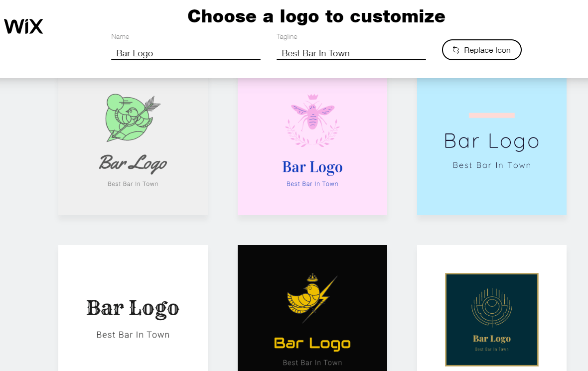The height and width of the screenshot is (371, 588).
Task: Click the Tagline label above second field
Action: (287, 36)
